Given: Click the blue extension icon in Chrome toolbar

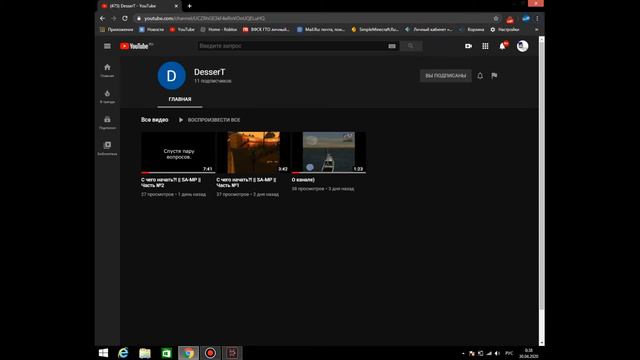Looking at the screenshot, I should pyautogui.click(x=526, y=18).
